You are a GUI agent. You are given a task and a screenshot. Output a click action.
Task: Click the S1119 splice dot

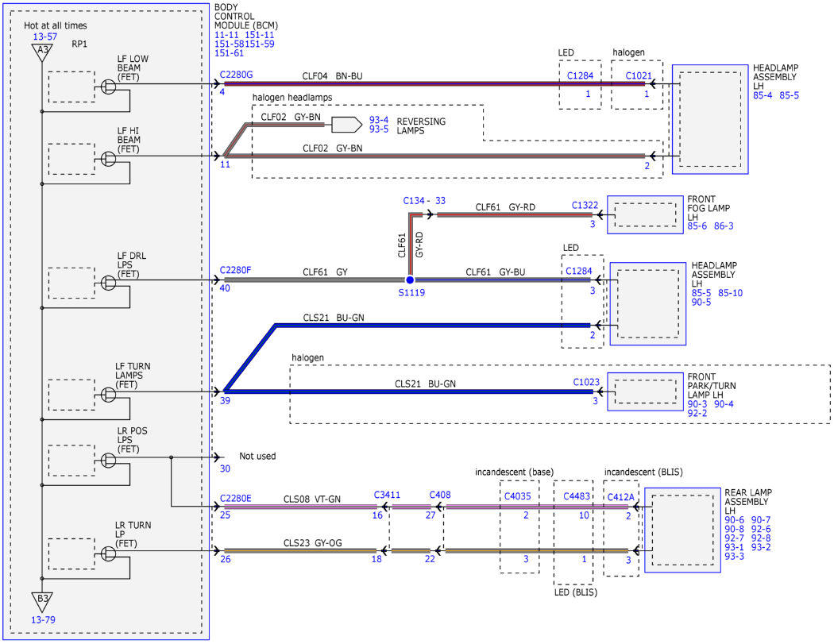(x=410, y=280)
